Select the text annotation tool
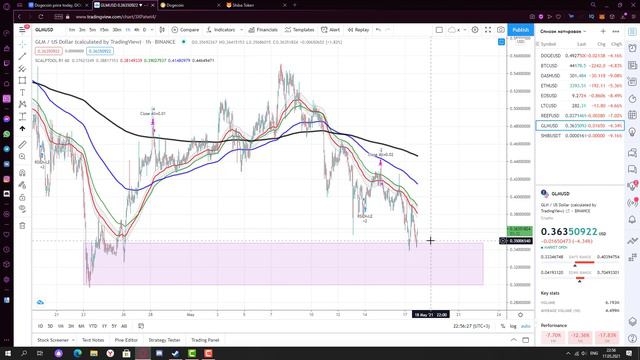Viewport: 640px width, 360px height. (22, 93)
